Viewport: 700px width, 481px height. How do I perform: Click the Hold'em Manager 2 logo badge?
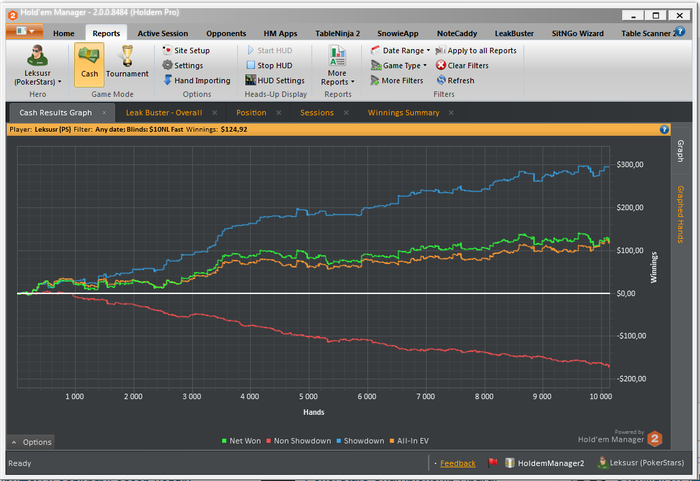[655, 439]
